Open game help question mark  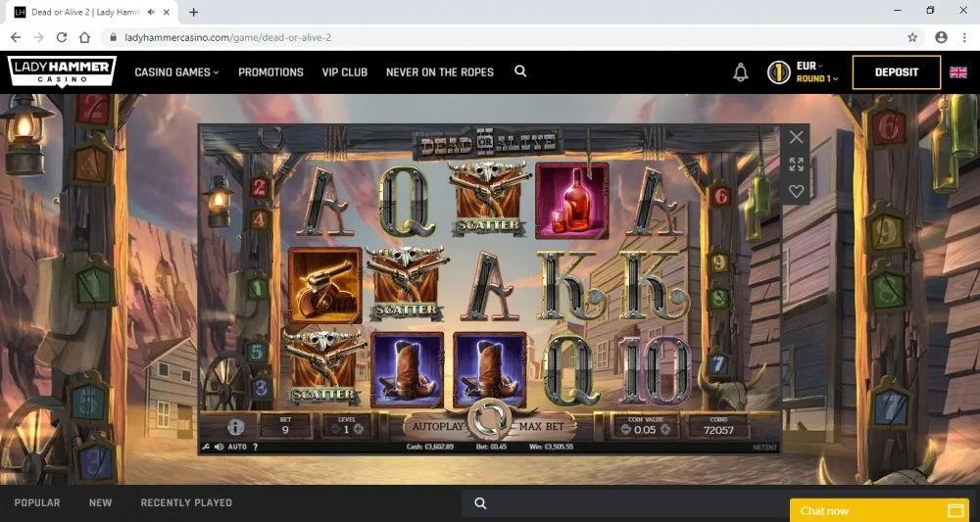(255, 447)
